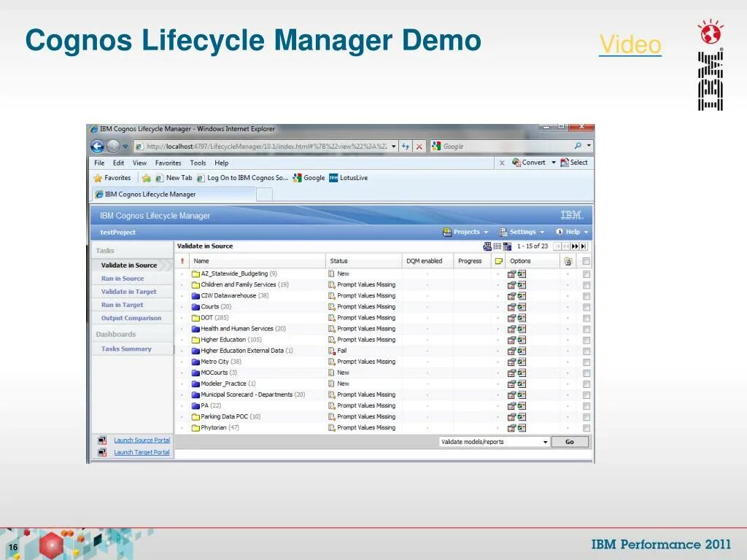The width and height of the screenshot is (747, 560).
Task: Open the Settings dropdown menu
Action: coord(521,232)
